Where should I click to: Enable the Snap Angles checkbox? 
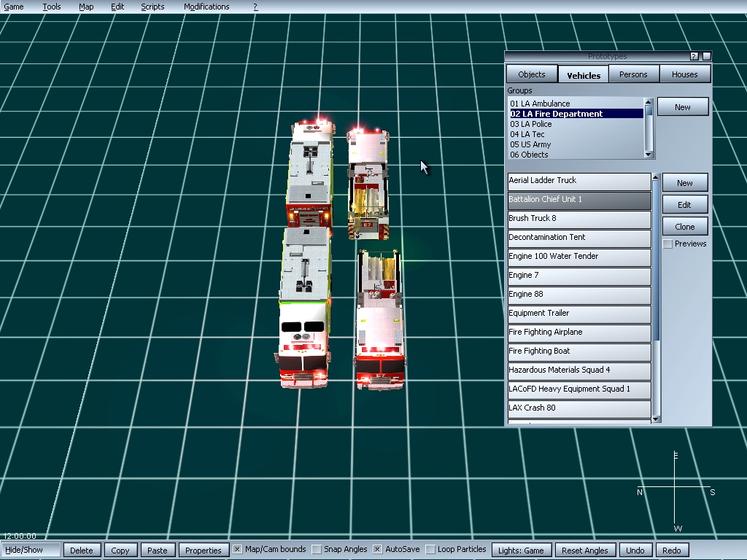[x=317, y=549]
